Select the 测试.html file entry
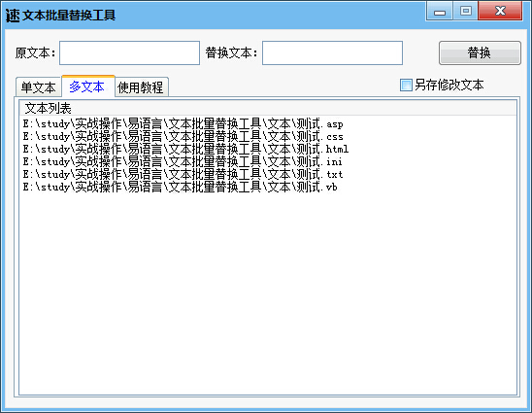Screen dimensions: 532x413 click(x=186, y=149)
